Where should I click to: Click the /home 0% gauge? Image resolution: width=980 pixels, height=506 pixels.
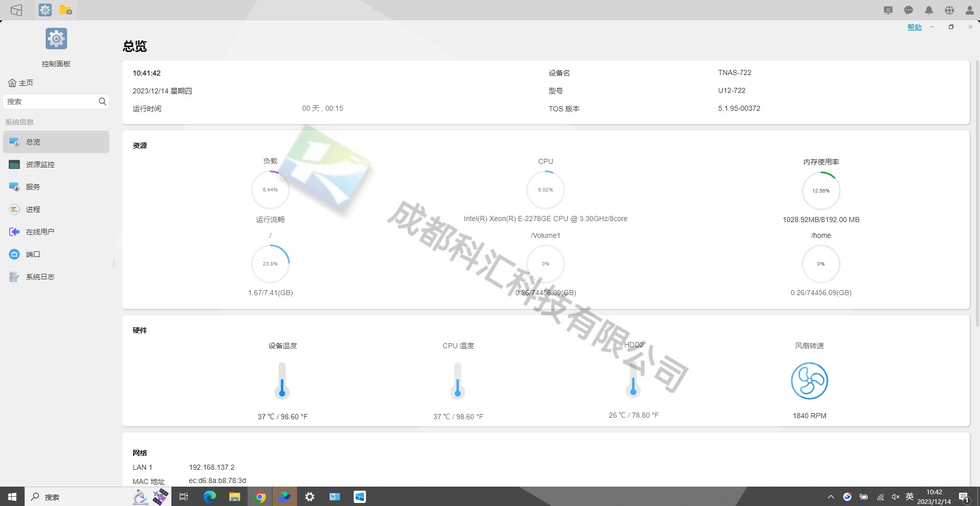821,264
